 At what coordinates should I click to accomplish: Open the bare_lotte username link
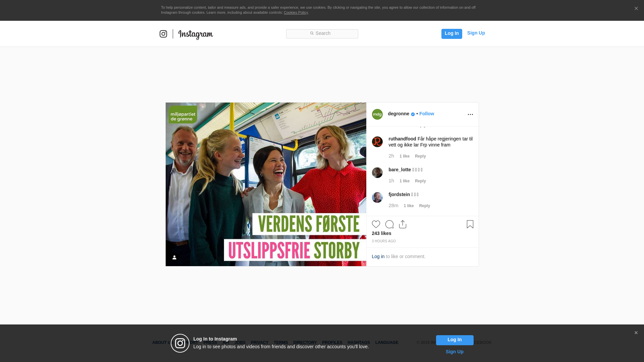click(x=400, y=170)
